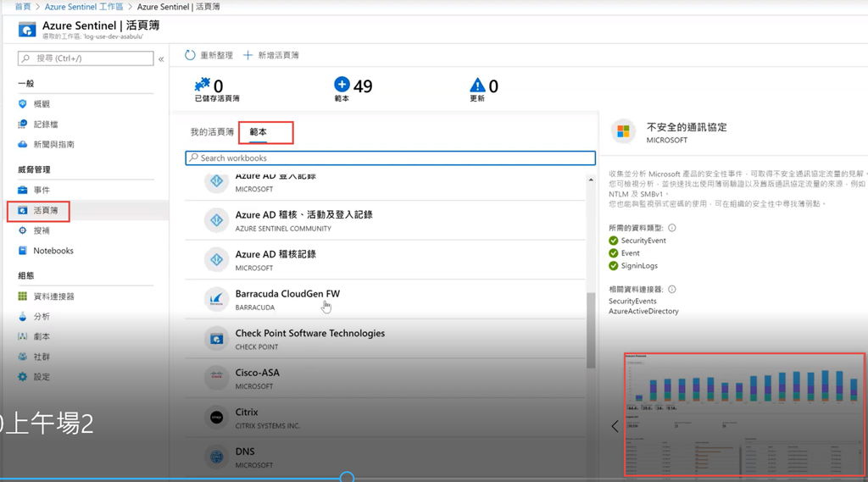Open 社群 community icon in sidebar
The image size is (868, 482).
click(22, 357)
